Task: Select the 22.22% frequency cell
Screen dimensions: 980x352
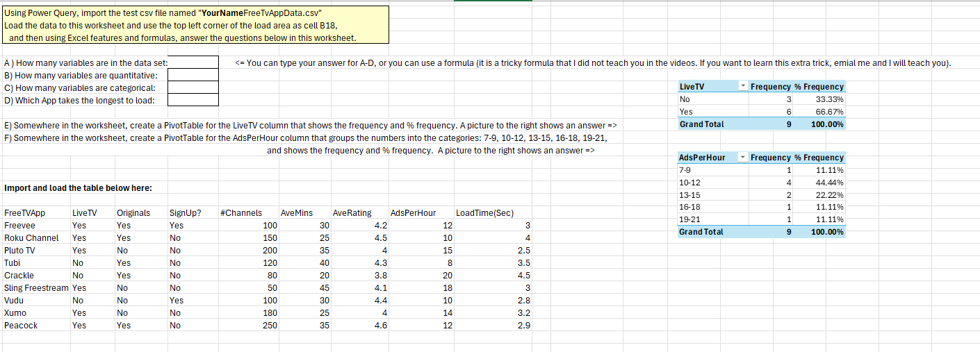Action: (x=819, y=195)
